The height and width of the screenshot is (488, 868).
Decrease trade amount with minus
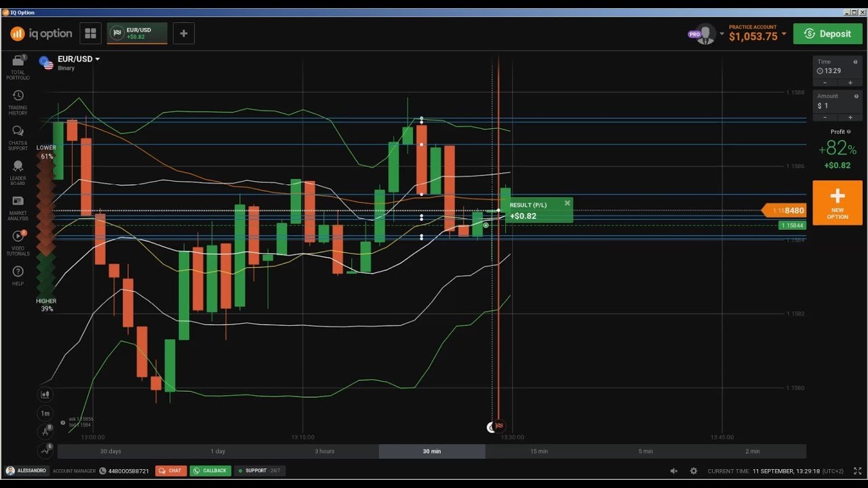pyautogui.click(x=826, y=117)
